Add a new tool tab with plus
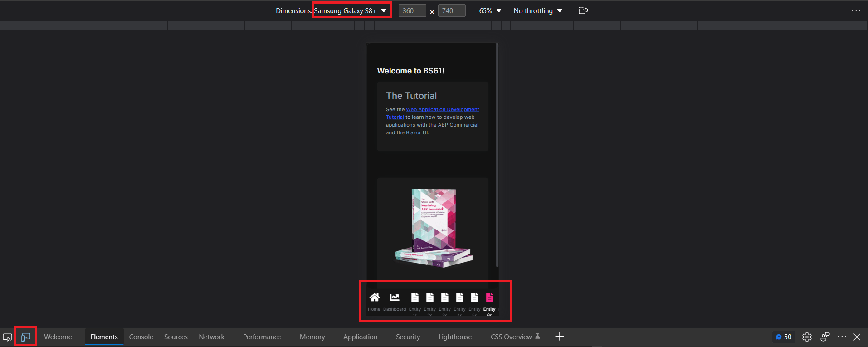This screenshot has height=347, width=868. (x=560, y=337)
